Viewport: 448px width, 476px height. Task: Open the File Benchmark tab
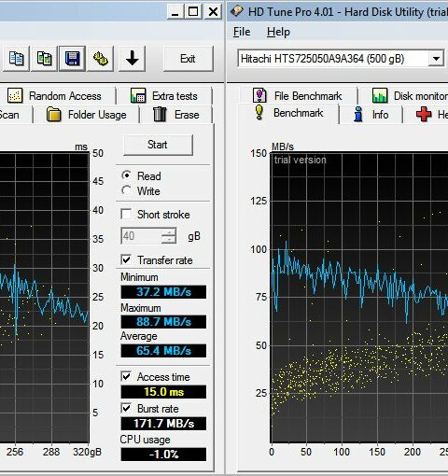[x=297, y=96]
